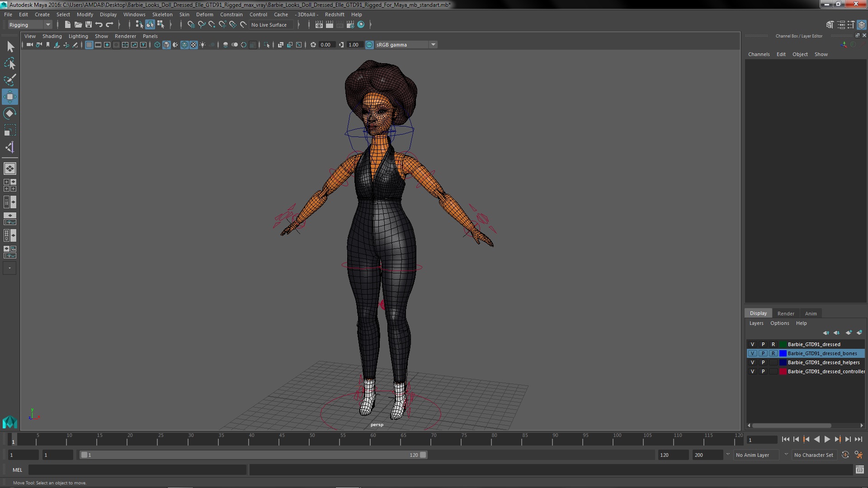Toggle auto keyframe icon

click(x=845, y=455)
